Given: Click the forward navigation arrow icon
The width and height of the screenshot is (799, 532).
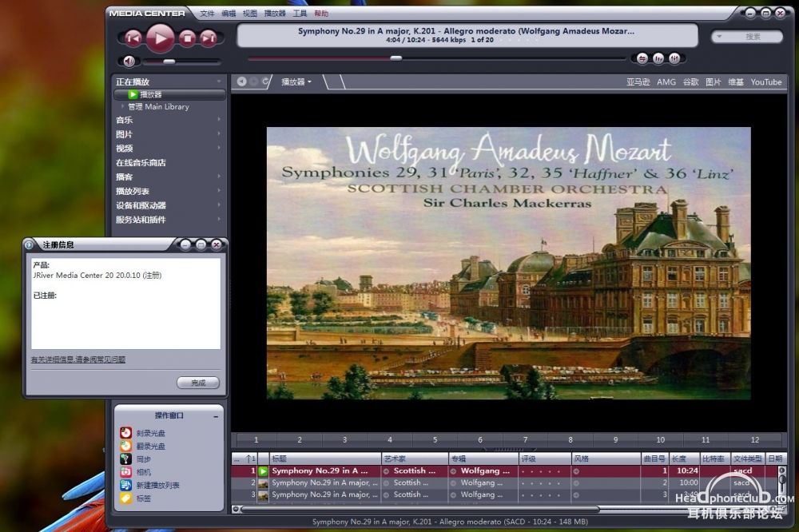Looking at the screenshot, I should [254, 81].
